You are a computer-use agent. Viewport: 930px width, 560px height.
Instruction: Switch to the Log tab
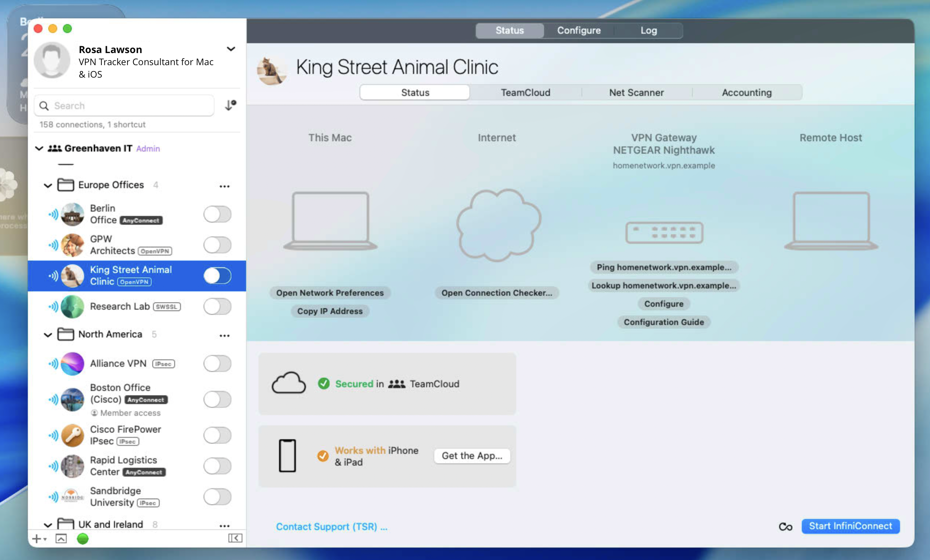click(x=648, y=30)
